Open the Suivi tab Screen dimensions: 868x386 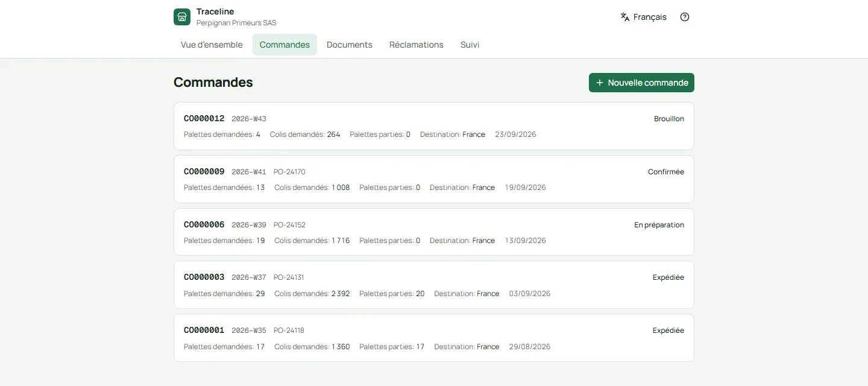click(x=470, y=45)
